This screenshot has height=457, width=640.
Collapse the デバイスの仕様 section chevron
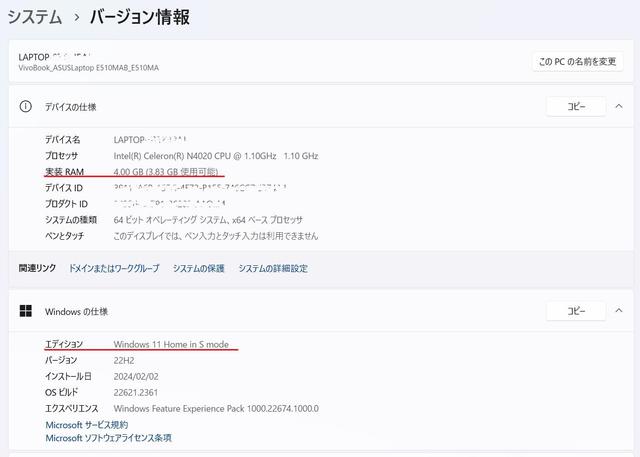click(x=619, y=106)
